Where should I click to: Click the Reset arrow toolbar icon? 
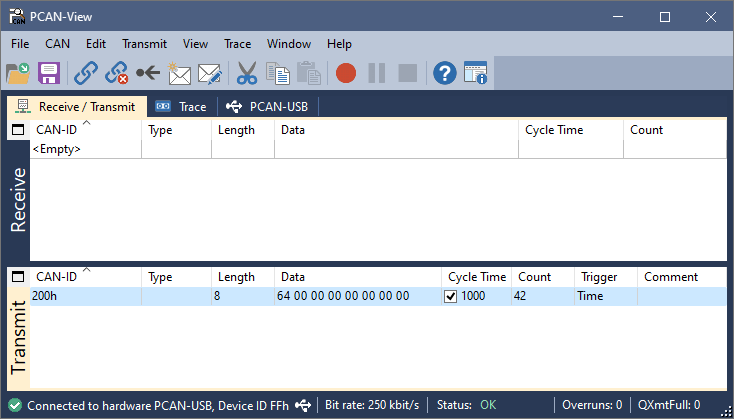click(148, 73)
